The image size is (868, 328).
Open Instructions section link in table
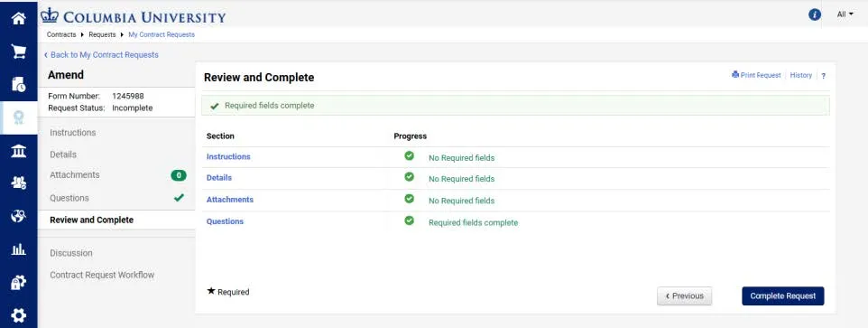coord(228,157)
